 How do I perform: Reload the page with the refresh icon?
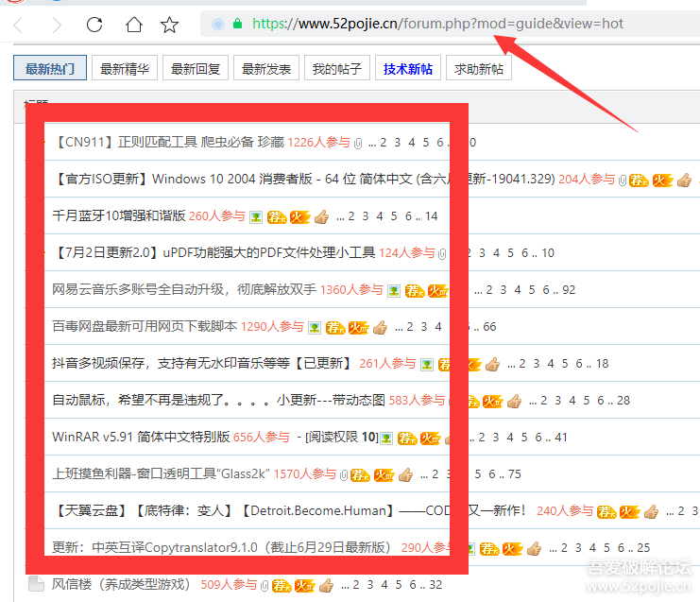(94, 25)
